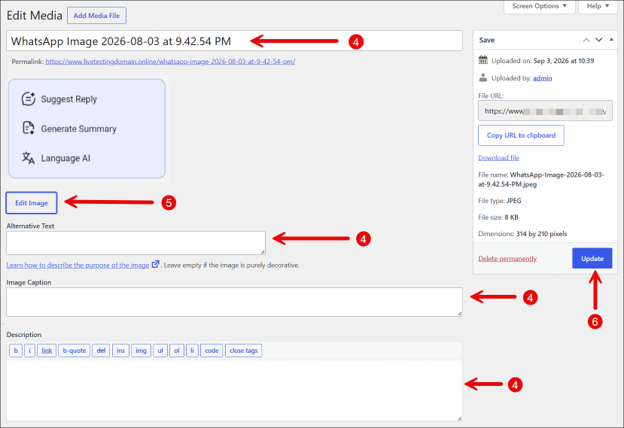
Task: Move Save panel down with chevron
Action: 599,40
